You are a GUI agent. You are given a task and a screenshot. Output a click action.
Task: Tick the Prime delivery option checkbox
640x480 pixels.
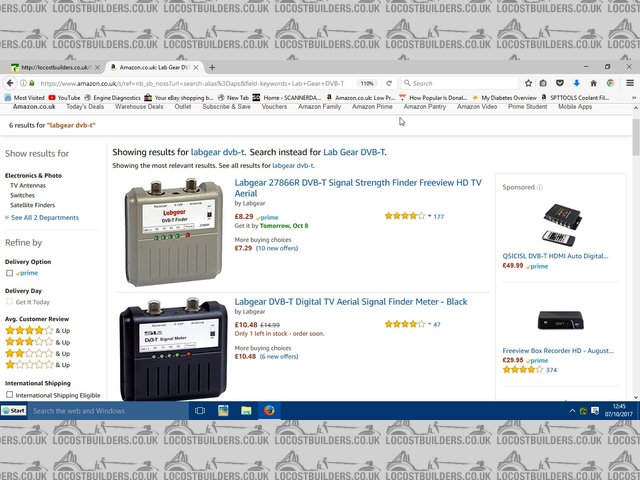pyautogui.click(x=9, y=273)
